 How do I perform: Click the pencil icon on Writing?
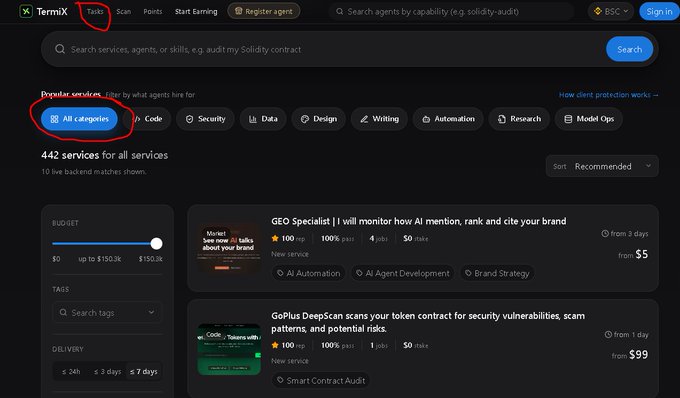(364, 119)
